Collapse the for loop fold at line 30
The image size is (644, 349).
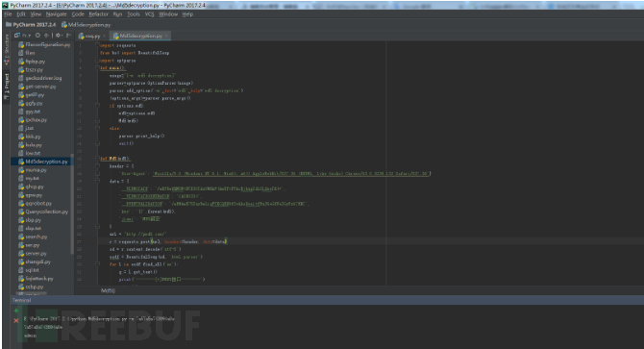point(98,264)
